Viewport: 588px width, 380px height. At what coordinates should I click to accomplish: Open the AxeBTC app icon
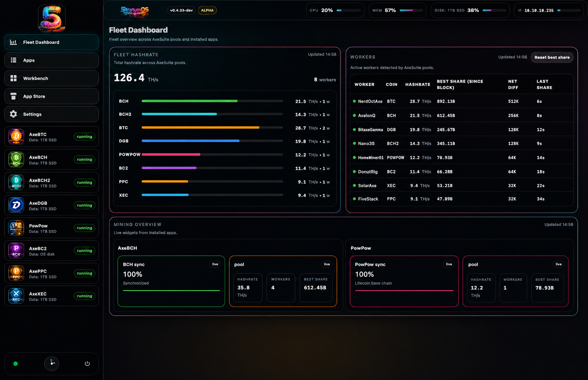pyautogui.click(x=16, y=136)
